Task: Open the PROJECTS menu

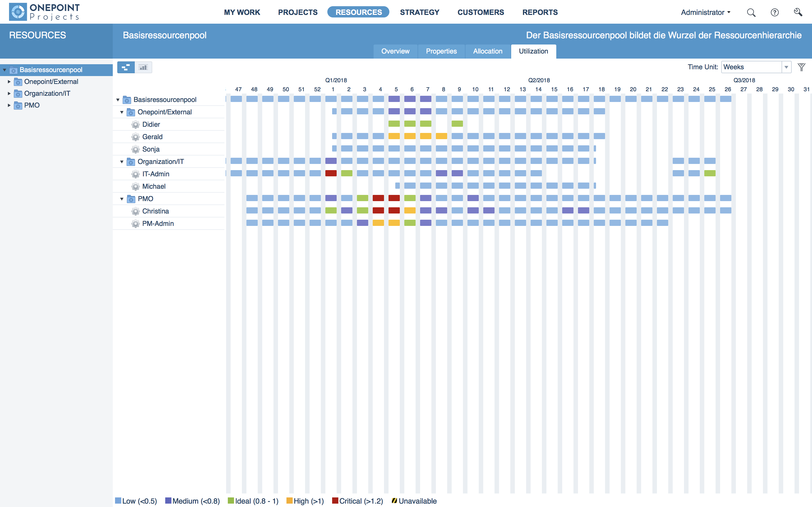Action: coord(298,12)
